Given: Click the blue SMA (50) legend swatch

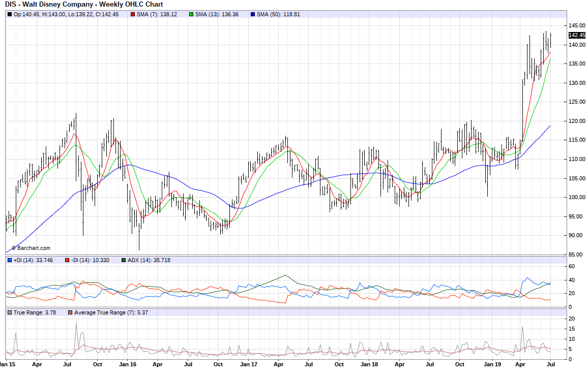Looking at the screenshot, I should (x=253, y=15).
